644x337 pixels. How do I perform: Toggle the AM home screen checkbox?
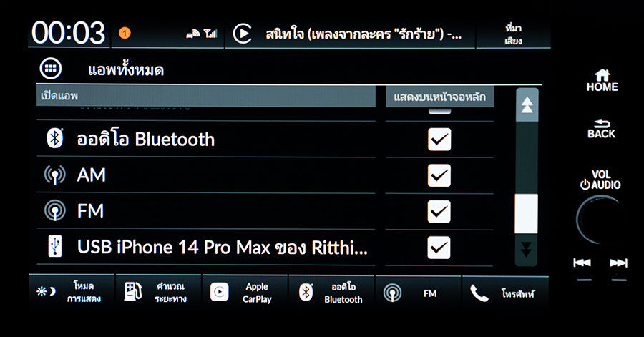click(x=439, y=175)
